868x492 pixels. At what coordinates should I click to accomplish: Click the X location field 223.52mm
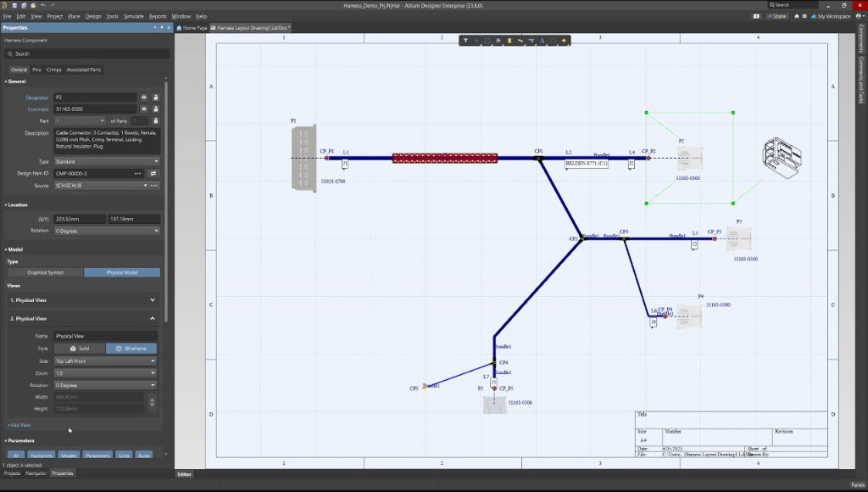pos(80,219)
